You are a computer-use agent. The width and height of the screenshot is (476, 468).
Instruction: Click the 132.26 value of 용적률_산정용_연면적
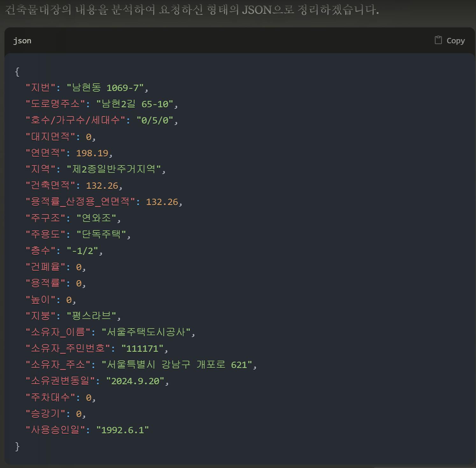162,202
